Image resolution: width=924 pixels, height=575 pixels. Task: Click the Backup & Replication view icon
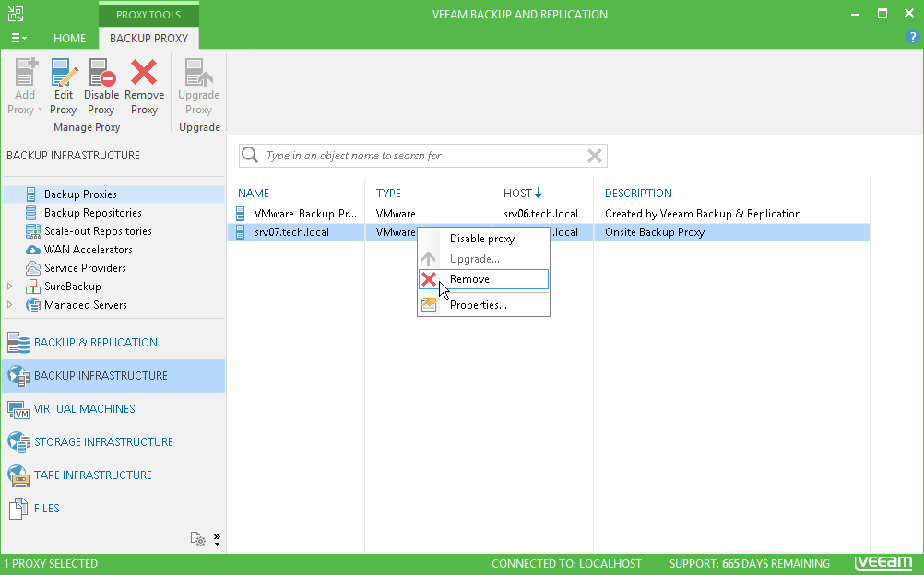[x=18, y=343]
